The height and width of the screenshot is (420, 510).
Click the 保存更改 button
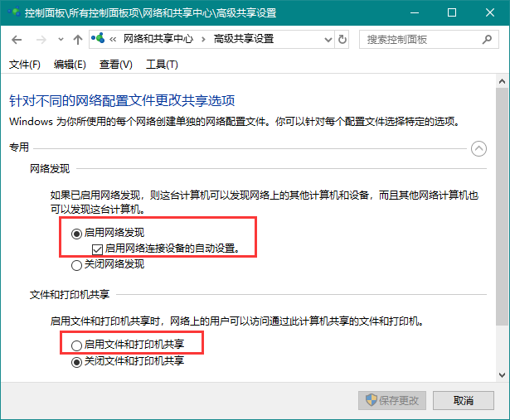(x=392, y=400)
